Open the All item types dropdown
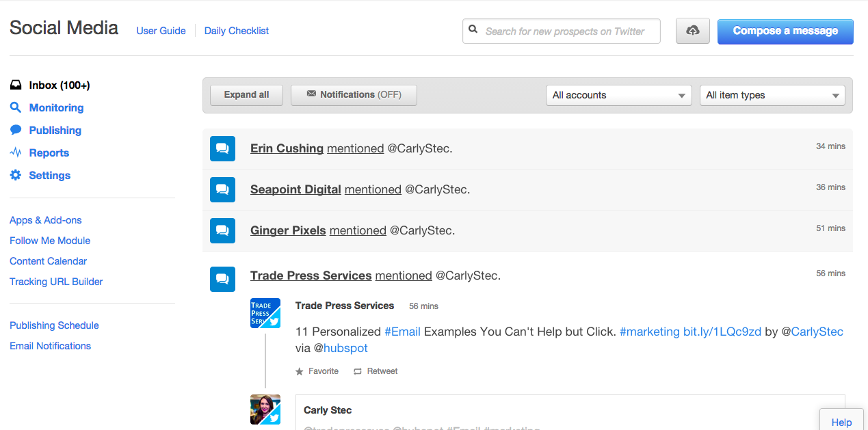868x430 pixels. tap(772, 95)
